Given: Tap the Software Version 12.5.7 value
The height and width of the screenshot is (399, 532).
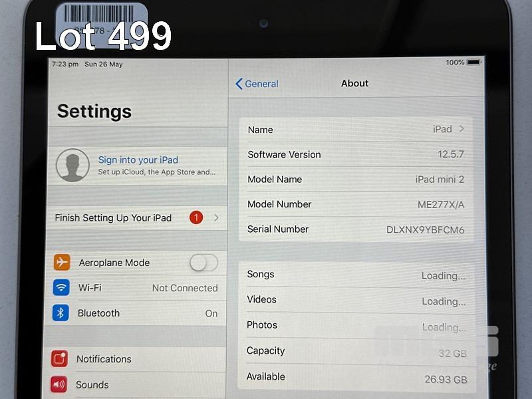Looking at the screenshot, I should coord(451,154).
